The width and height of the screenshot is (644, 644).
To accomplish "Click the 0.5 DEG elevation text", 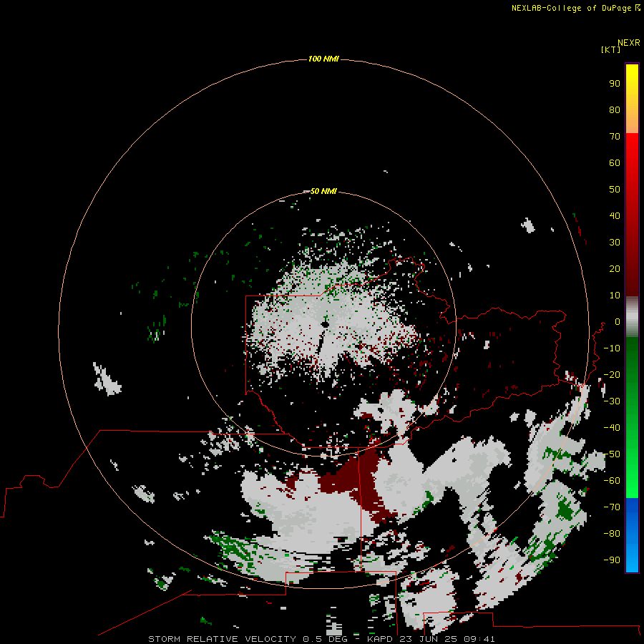I will [325, 639].
